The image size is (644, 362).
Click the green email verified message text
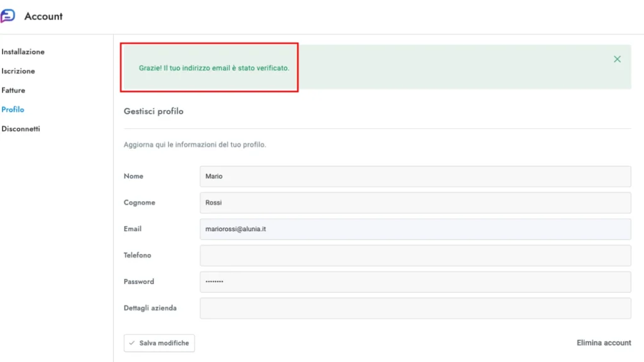click(x=214, y=68)
